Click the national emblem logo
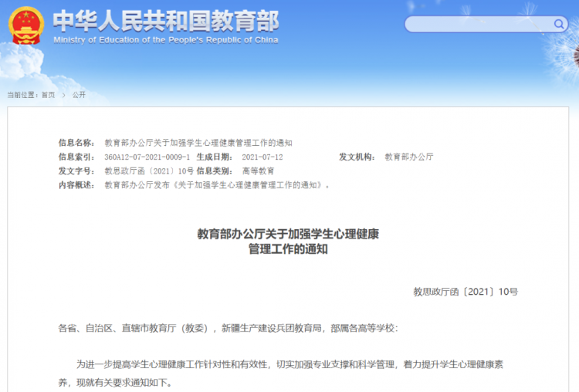 25,25
